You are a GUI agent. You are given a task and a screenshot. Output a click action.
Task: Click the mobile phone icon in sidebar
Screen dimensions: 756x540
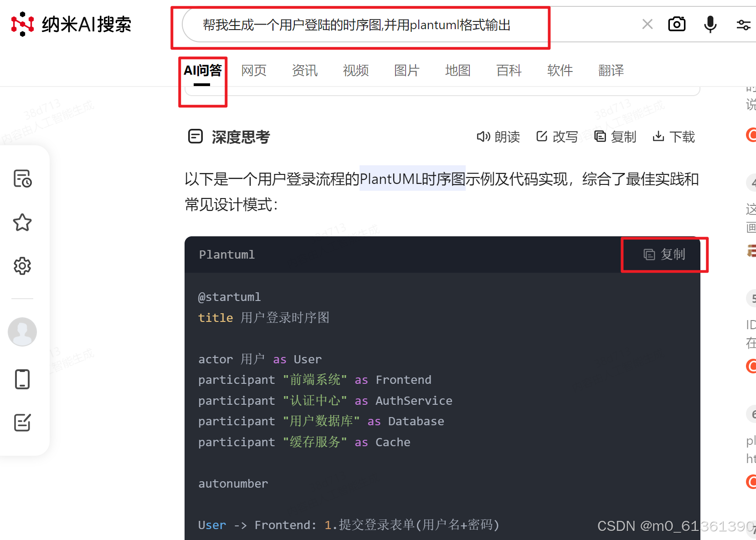22,379
